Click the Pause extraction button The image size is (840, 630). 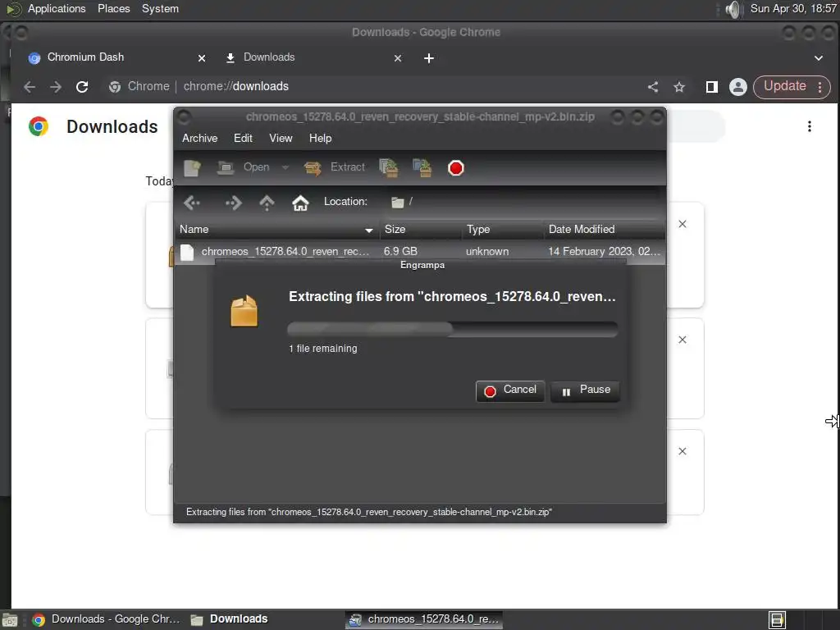[x=585, y=390]
